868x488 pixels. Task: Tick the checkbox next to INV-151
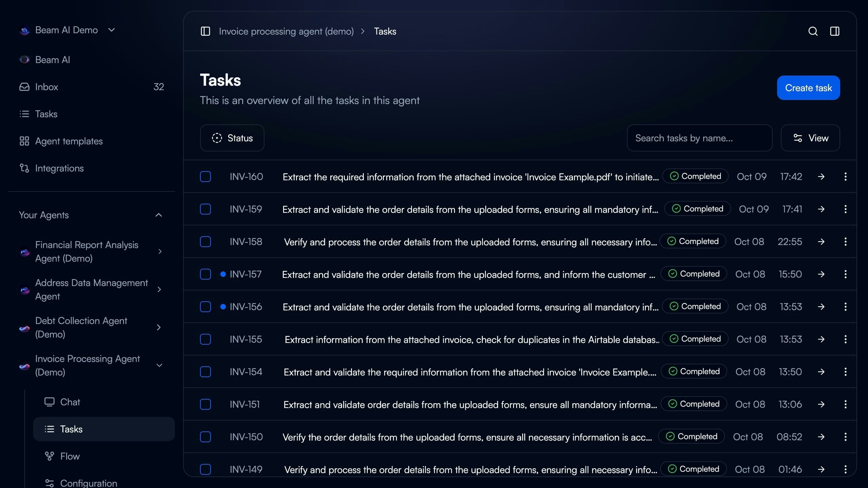(x=205, y=404)
